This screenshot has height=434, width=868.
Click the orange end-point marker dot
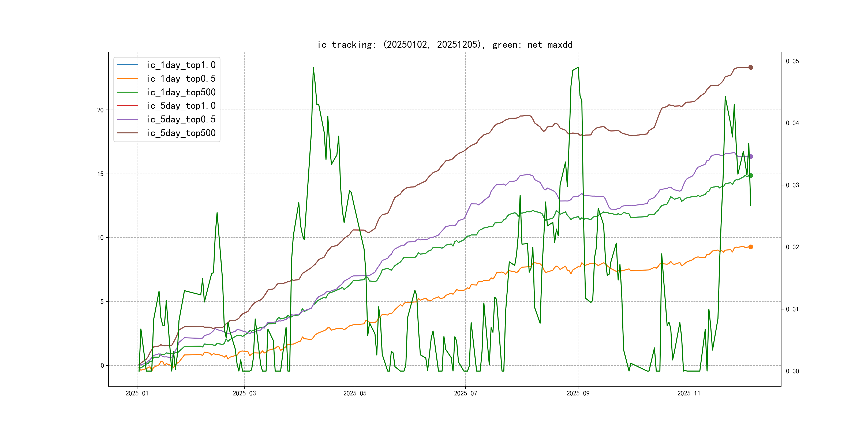point(751,247)
